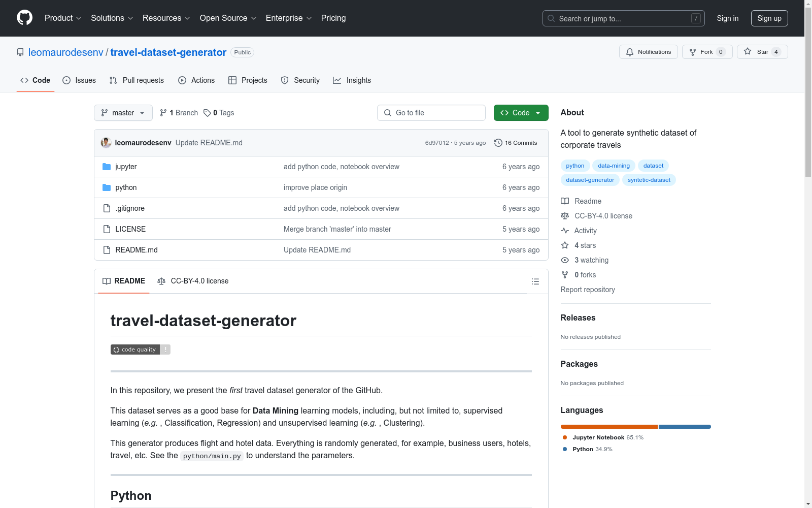Click the Releases heading link
Viewport: 812px width, 508px height.
578,317
